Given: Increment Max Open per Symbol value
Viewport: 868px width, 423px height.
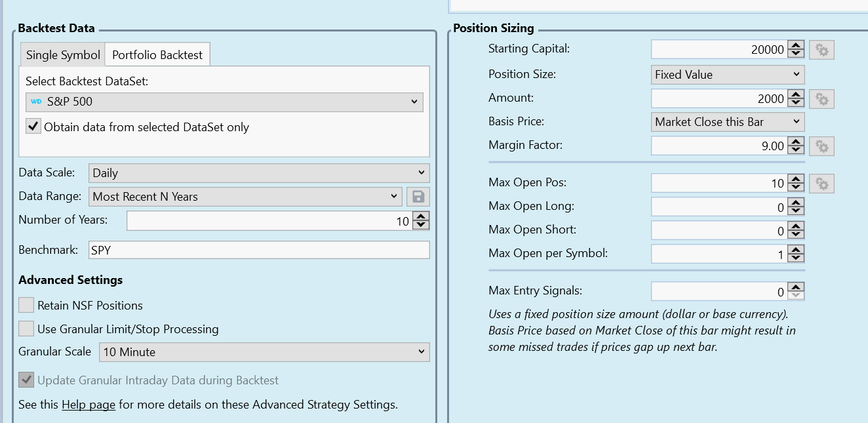Looking at the screenshot, I should pyautogui.click(x=796, y=249).
